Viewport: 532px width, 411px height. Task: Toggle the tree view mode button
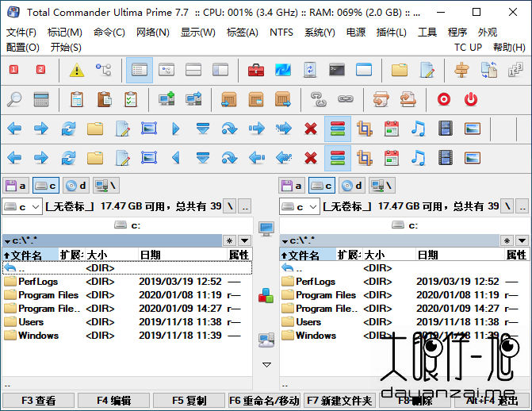pos(166,71)
